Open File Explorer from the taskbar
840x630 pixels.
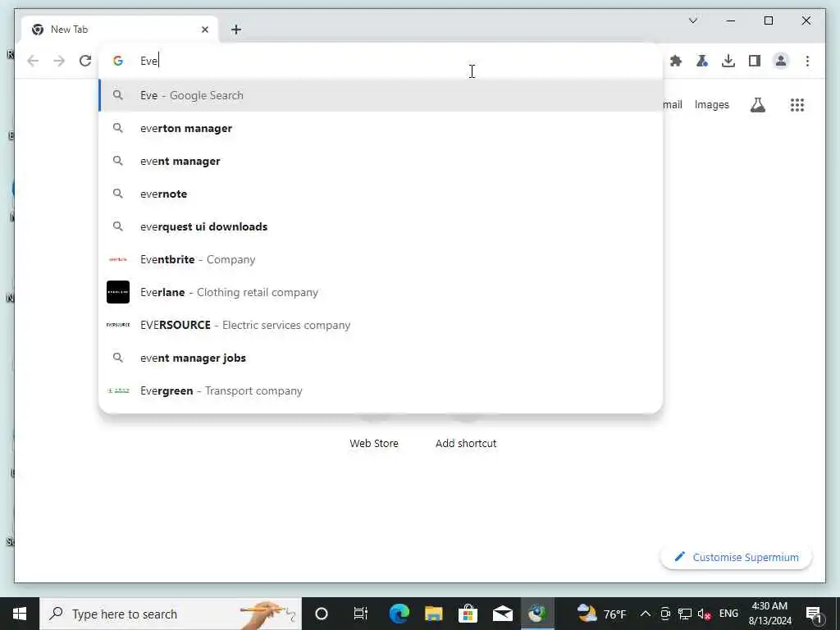click(433, 614)
